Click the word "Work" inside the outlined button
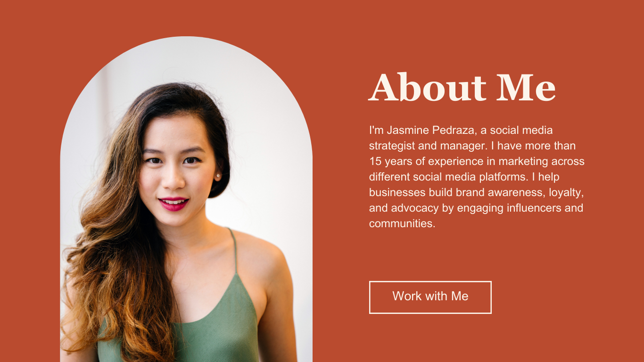 (x=407, y=296)
